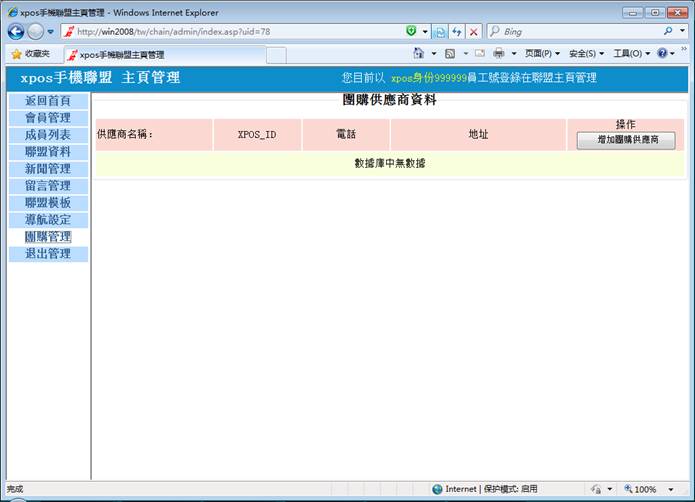Click the 退出管理 sidebar link
This screenshot has width=695, height=502.
pos(47,254)
